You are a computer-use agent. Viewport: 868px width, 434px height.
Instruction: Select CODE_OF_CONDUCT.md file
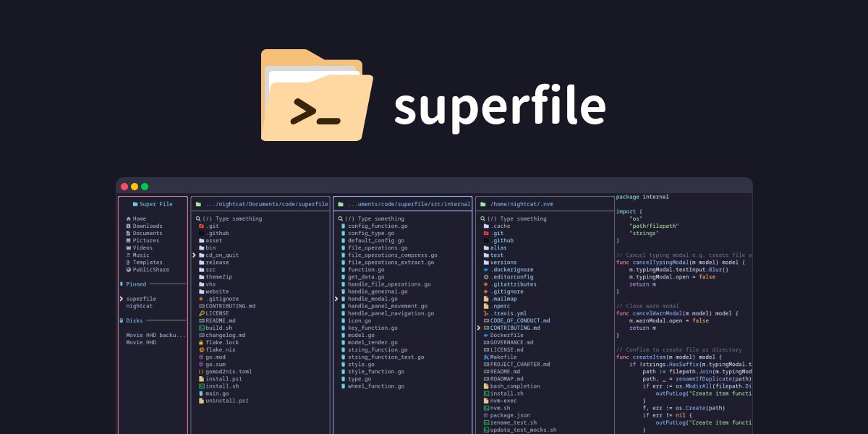(517, 320)
